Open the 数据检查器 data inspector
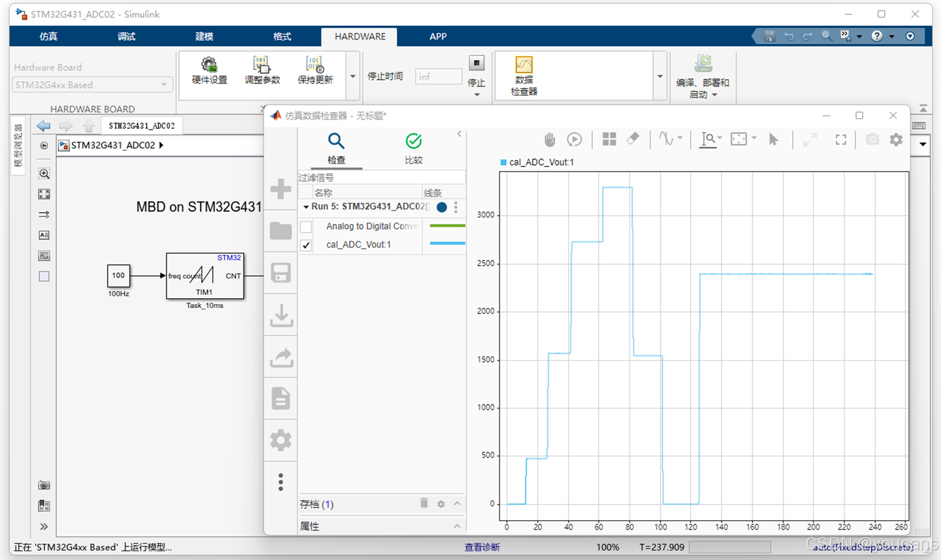The image size is (941, 560). tap(524, 76)
